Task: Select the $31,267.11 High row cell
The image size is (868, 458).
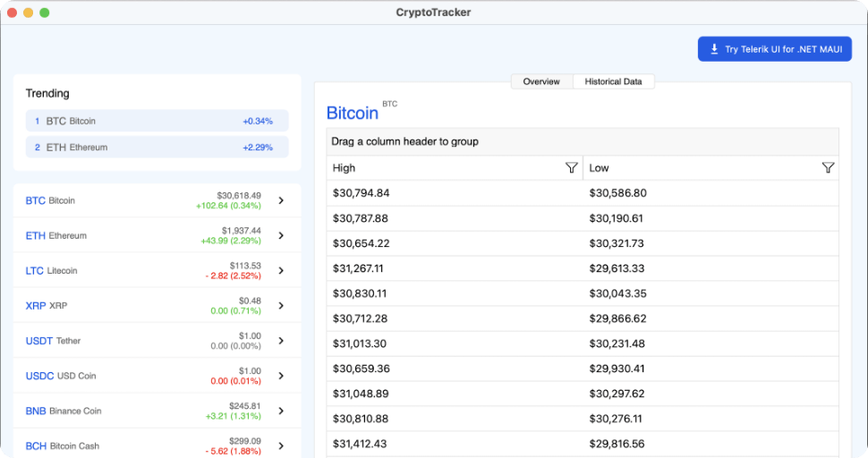Action: pos(358,268)
